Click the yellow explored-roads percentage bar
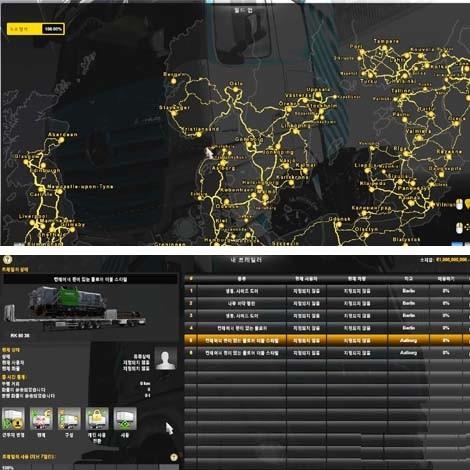Screen dimensions: 470x470 click(x=35, y=29)
